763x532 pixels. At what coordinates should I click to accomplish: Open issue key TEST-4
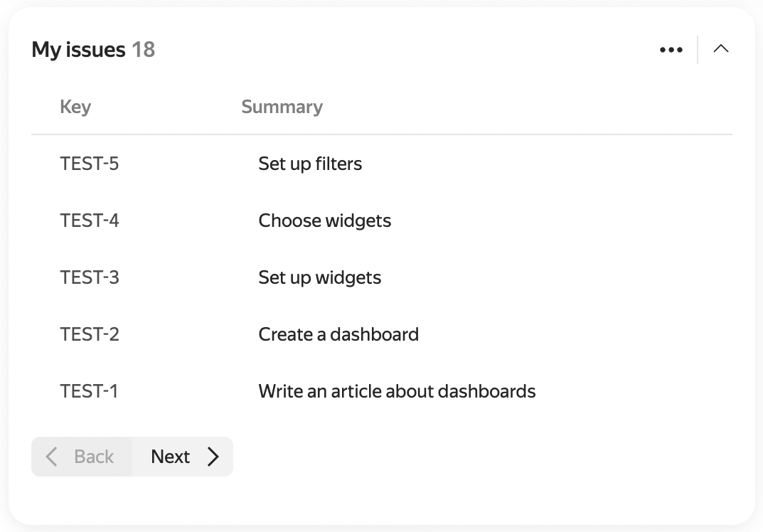tap(90, 221)
